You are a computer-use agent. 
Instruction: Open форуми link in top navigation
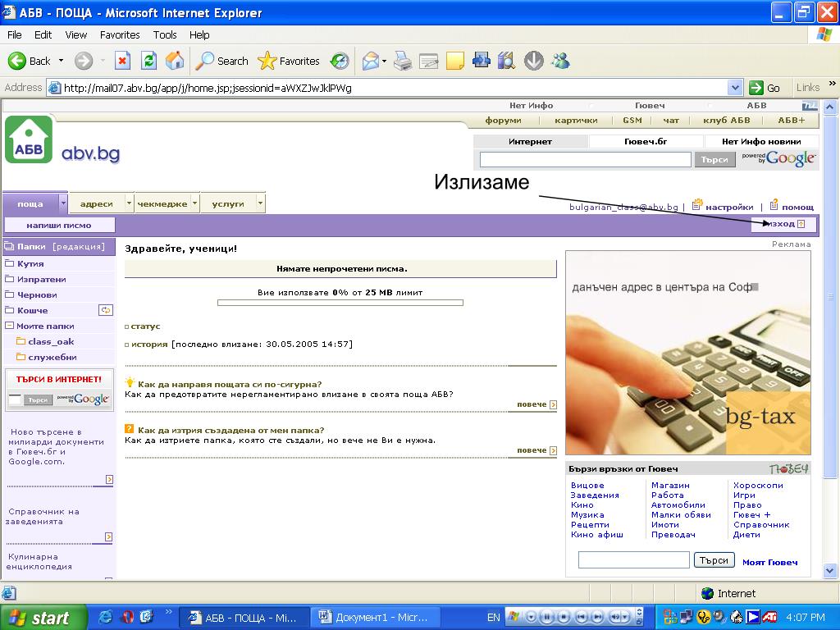503,121
